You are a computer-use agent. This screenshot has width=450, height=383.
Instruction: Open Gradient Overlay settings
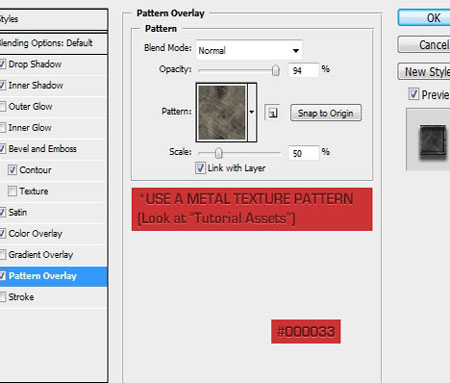pos(41,255)
